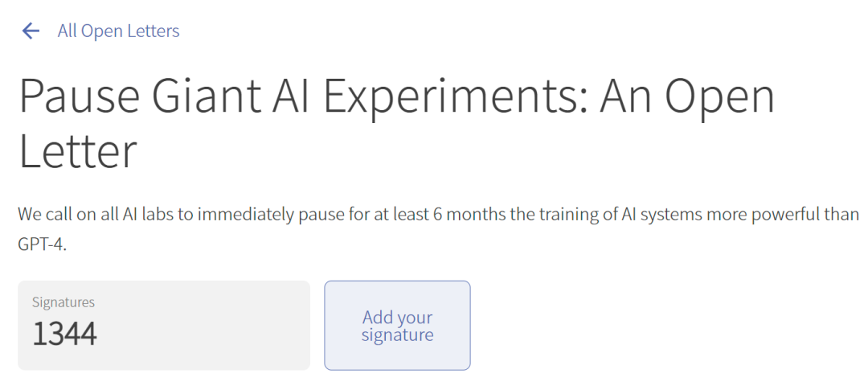The width and height of the screenshot is (868, 390).
Task: Open the All Open Letters link
Action: [x=118, y=31]
